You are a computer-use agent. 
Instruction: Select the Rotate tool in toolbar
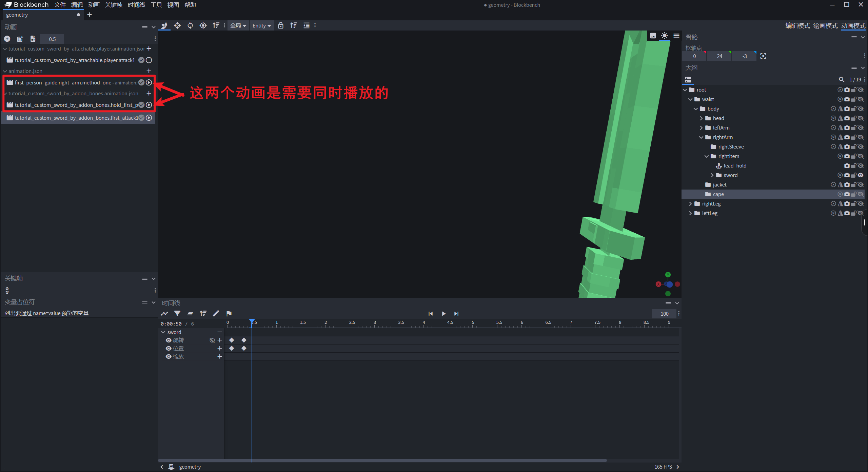[190, 25]
